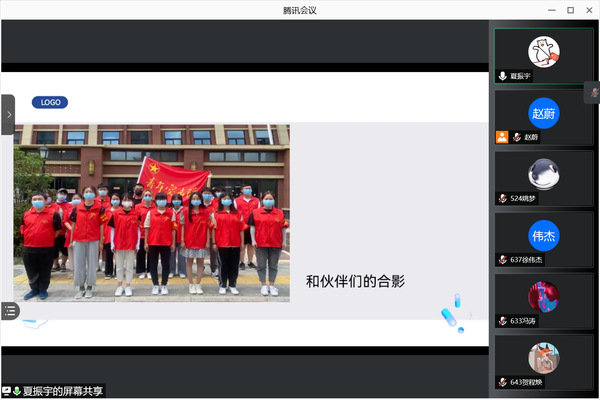Click muted mic icon on 633冯涛 tile

click(503, 321)
